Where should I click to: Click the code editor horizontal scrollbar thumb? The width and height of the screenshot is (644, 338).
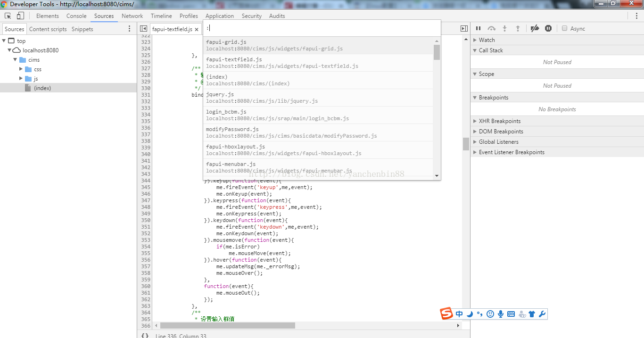coord(228,325)
